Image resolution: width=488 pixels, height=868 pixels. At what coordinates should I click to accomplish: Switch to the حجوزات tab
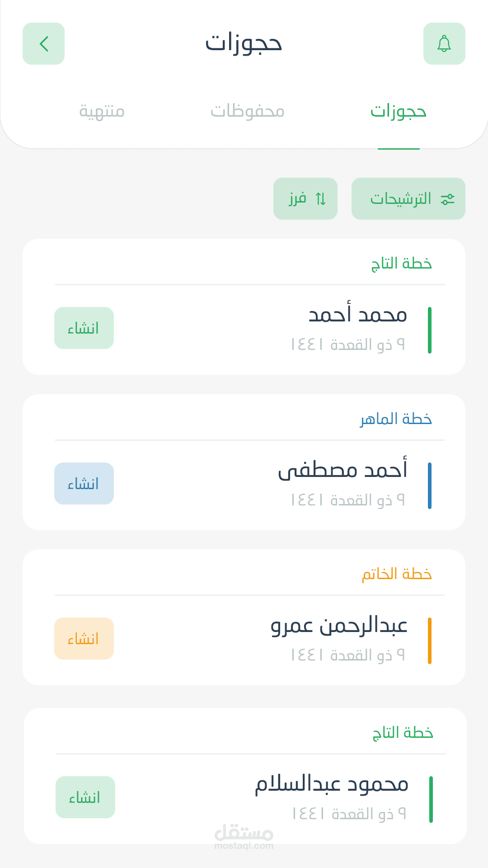pyautogui.click(x=399, y=111)
